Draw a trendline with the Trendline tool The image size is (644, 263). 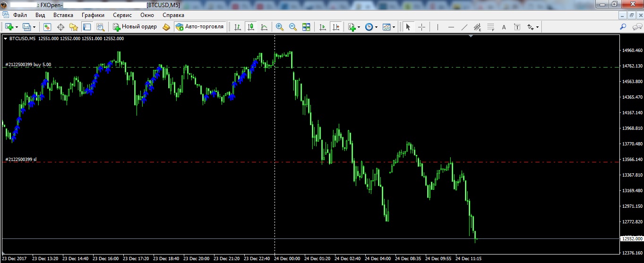(x=464, y=27)
